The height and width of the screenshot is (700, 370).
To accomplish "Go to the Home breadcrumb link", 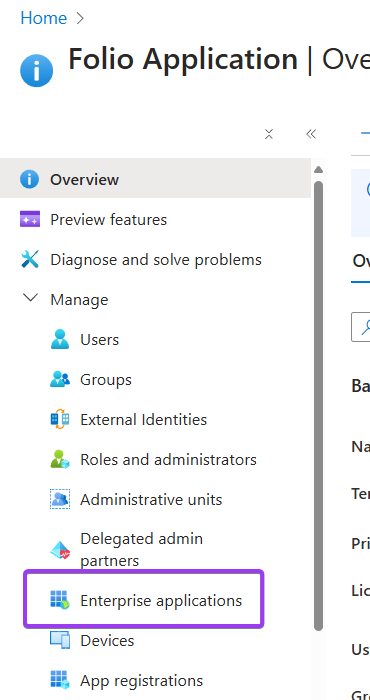I will [44, 18].
